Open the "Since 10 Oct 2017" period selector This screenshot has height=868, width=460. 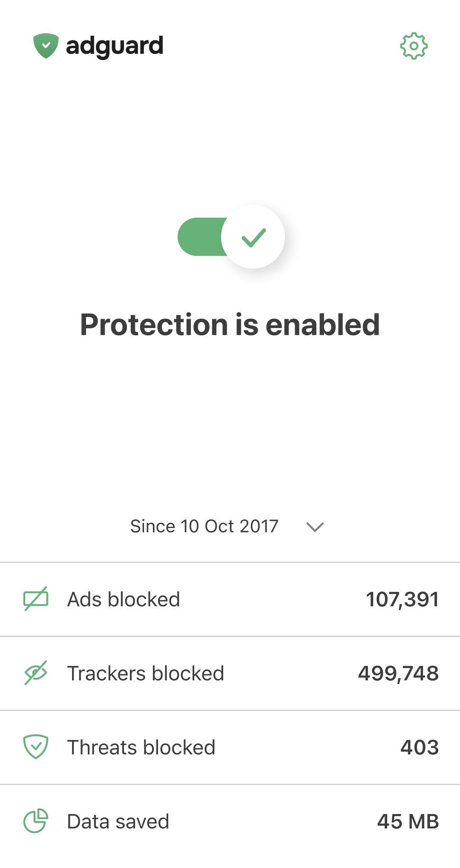coord(204,526)
